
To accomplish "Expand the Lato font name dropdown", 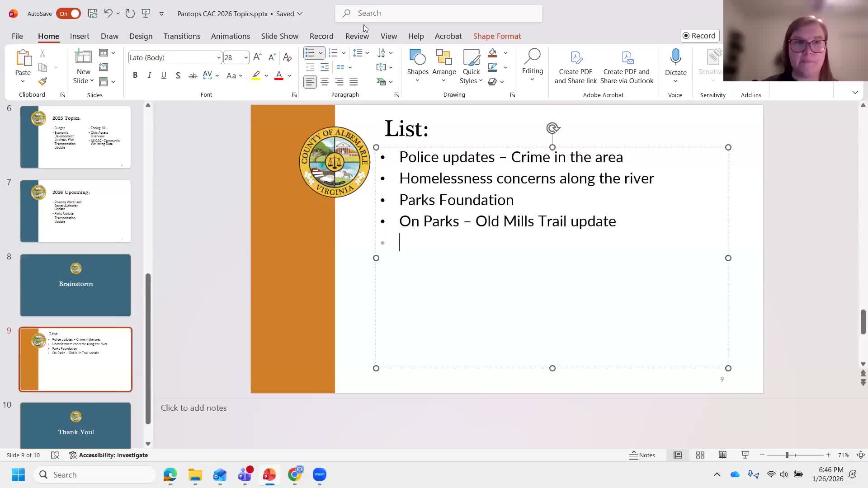I will pos(218,58).
